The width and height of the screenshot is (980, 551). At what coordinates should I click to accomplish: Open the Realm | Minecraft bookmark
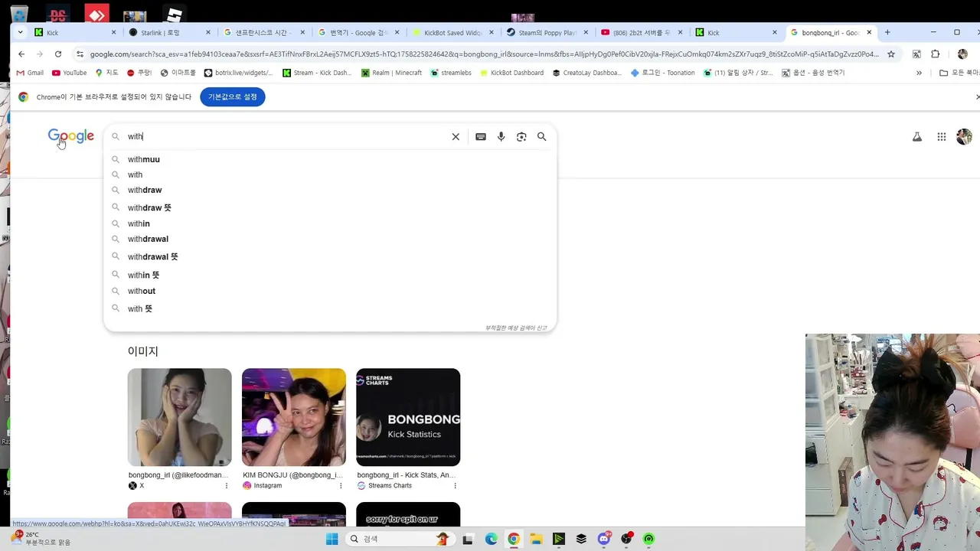pyautogui.click(x=391, y=73)
